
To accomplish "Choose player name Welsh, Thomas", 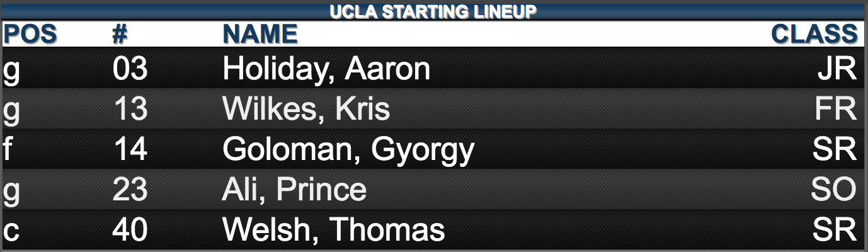I will click(334, 229).
